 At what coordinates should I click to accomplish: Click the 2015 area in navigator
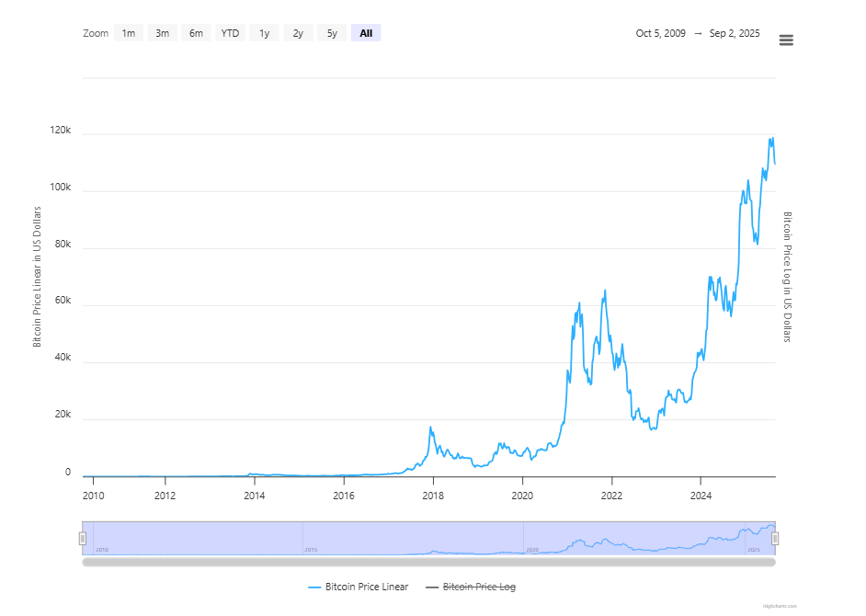(x=311, y=538)
